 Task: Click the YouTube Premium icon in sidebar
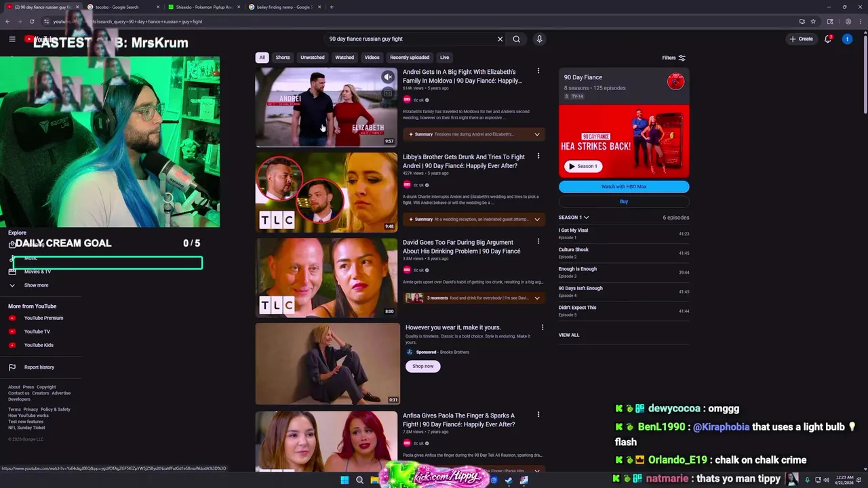[12, 318]
